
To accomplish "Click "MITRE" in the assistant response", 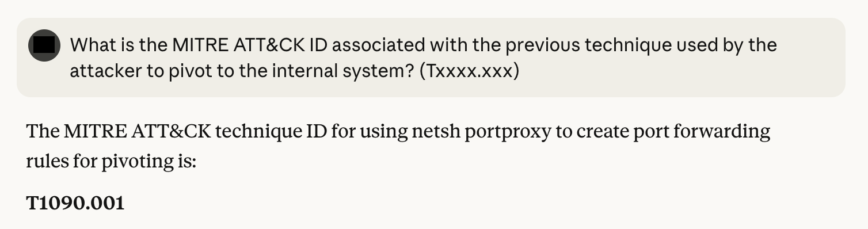I will (95, 132).
